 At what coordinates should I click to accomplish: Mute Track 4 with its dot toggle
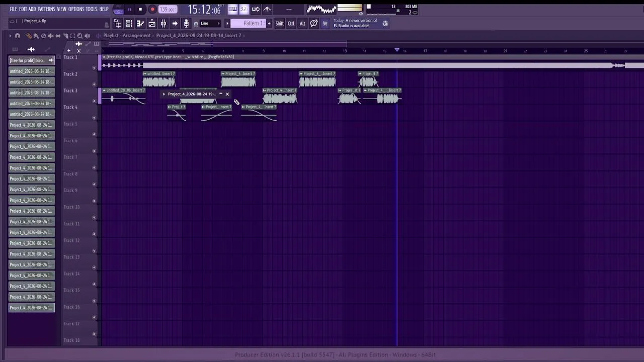(94, 117)
